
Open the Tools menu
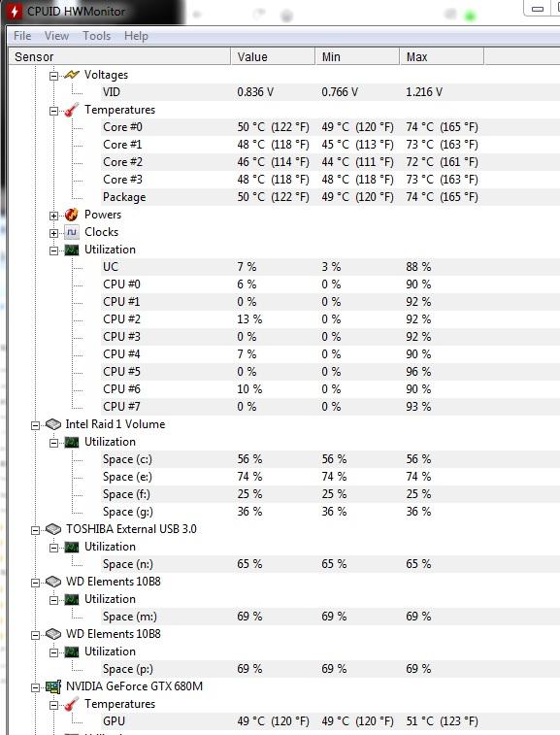point(96,36)
